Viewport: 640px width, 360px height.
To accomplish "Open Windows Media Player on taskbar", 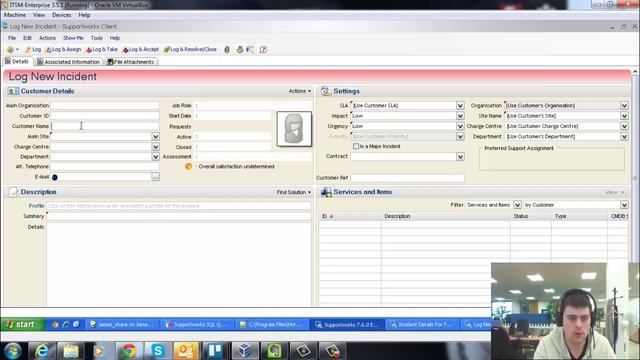I will point(99,351).
